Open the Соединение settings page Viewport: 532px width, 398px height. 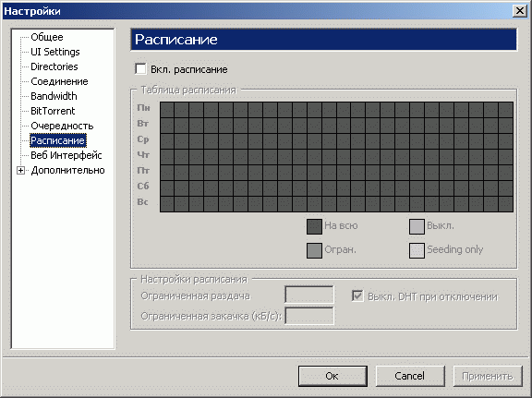(59, 81)
